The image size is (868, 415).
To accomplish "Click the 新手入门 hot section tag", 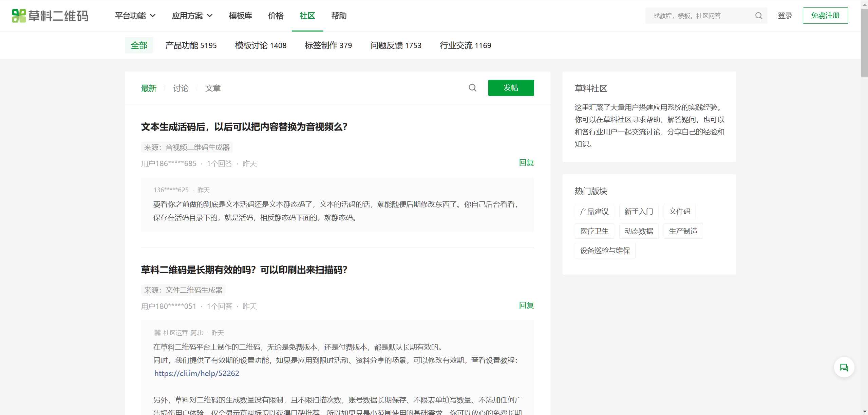I will 639,212.
